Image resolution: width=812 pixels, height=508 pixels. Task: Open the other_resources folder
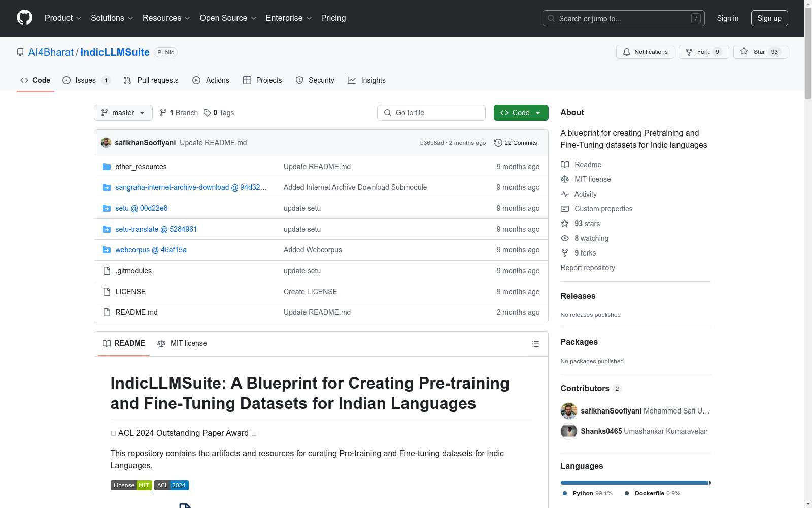point(141,167)
